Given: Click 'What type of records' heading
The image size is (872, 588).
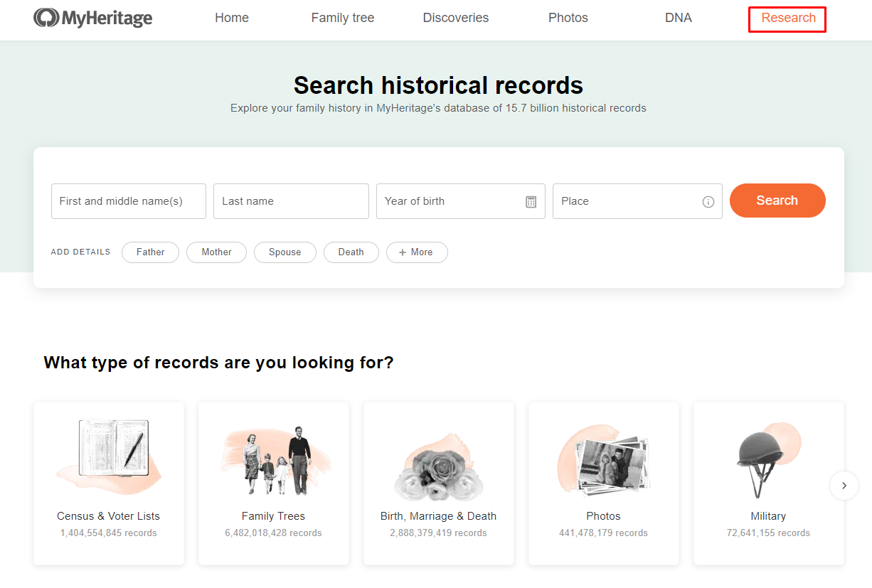Looking at the screenshot, I should [218, 363].
